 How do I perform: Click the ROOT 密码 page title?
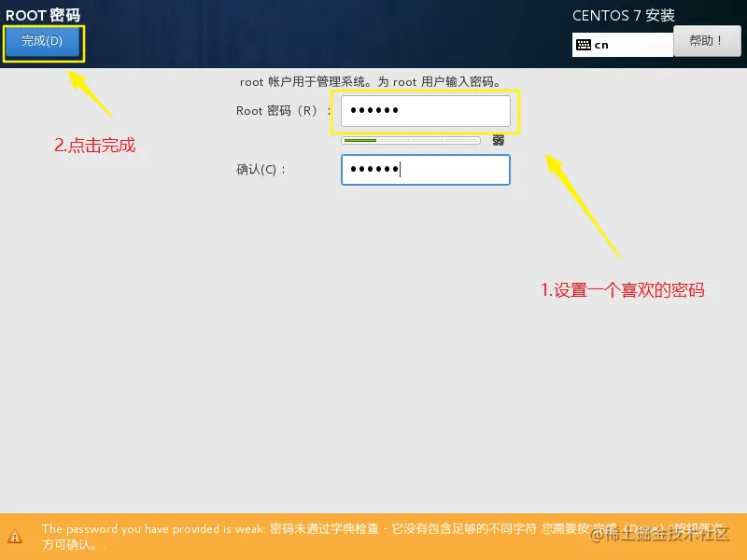(x=43, y=15)
